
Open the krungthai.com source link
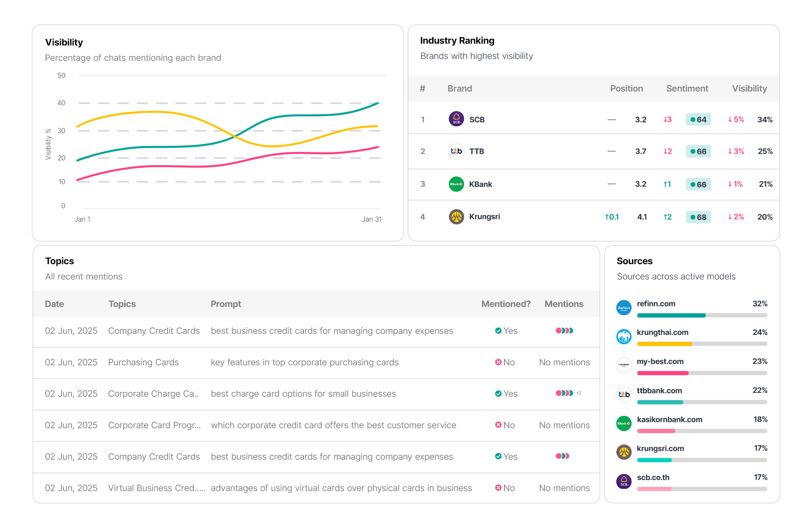(662, 332)
